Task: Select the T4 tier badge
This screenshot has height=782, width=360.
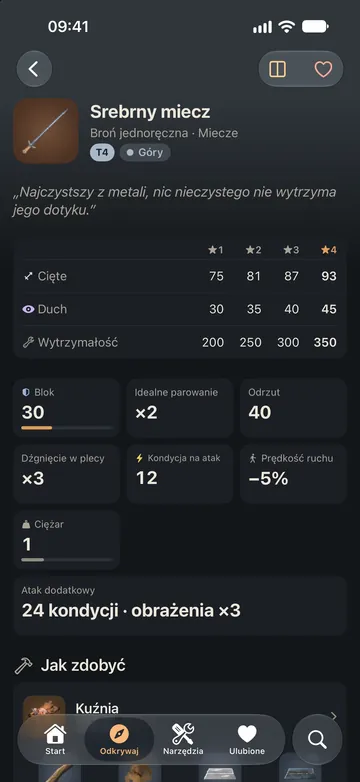Action: (102, 153)
